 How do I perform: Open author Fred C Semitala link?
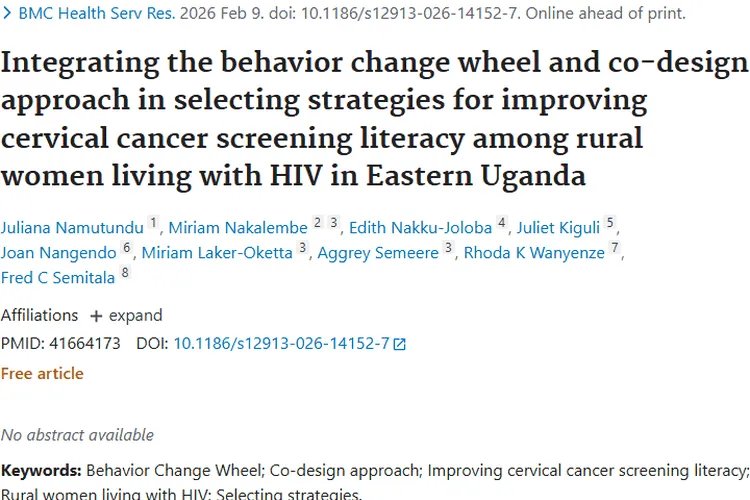(58, 278)
